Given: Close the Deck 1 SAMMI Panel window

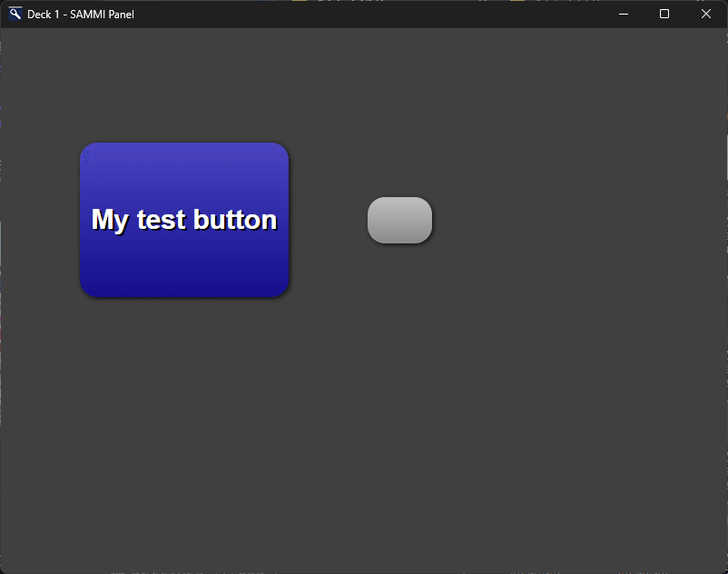Looking at the screenshot, I should tap(706, 14).
